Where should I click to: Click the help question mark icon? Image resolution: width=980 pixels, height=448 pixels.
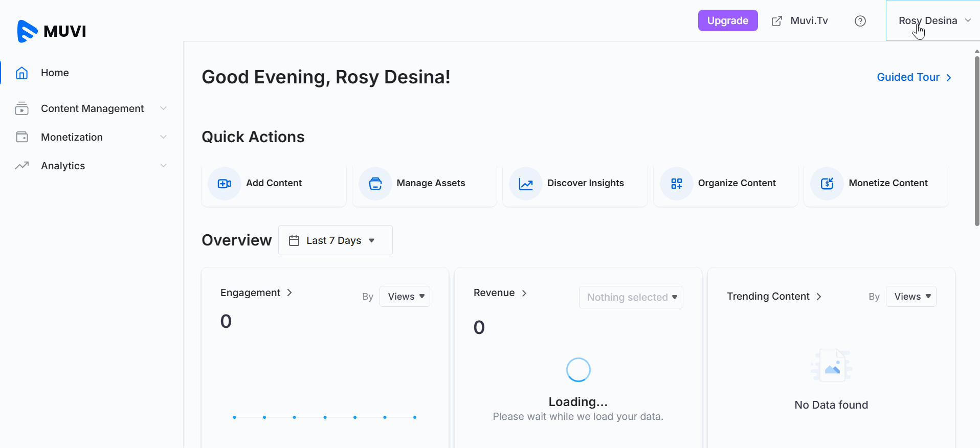click(x=860, y=21)
